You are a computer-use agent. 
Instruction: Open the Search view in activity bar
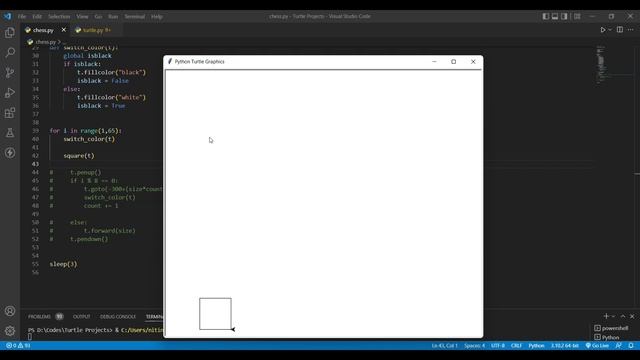click(x=10, y=52)
